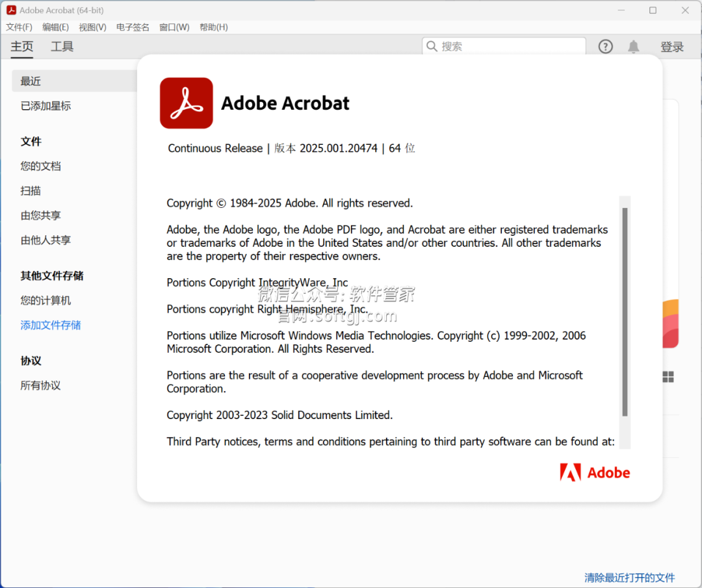The image size is (702, 588).
Task: Click in the 搜索 input field
Action: [x=510, y=47]
